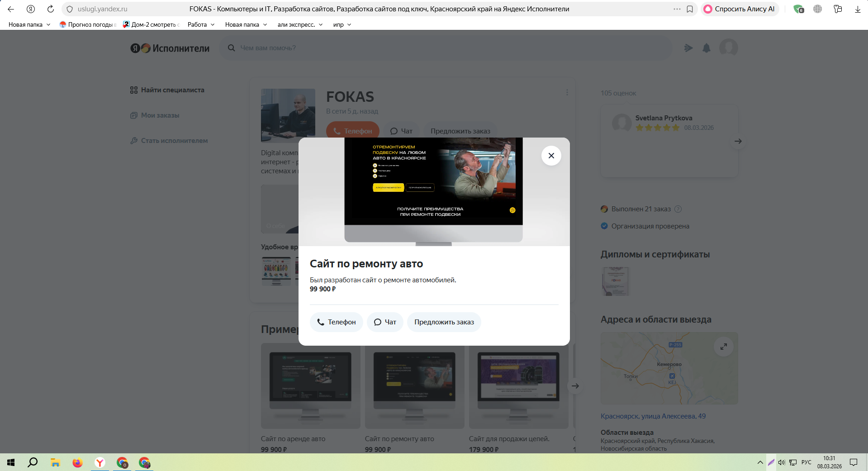Image resolution: width=868 pixels, height=471 pixels.
Task: Open browser downloads icon
Action: click(858, 9)
